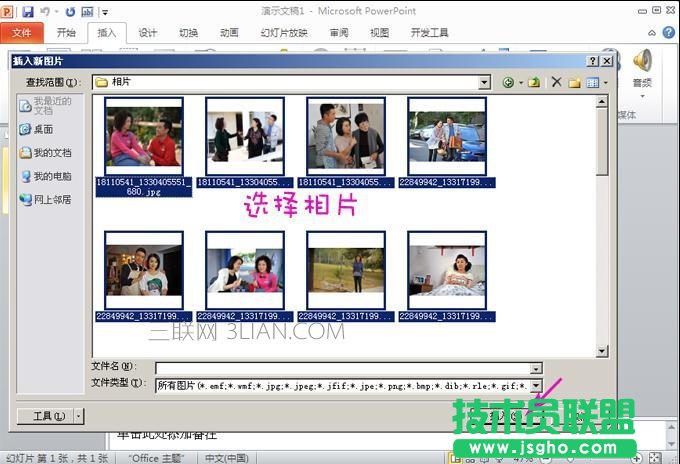
Task: Click 中文(中国) language indicator in status bar
Action: (226, 458)
